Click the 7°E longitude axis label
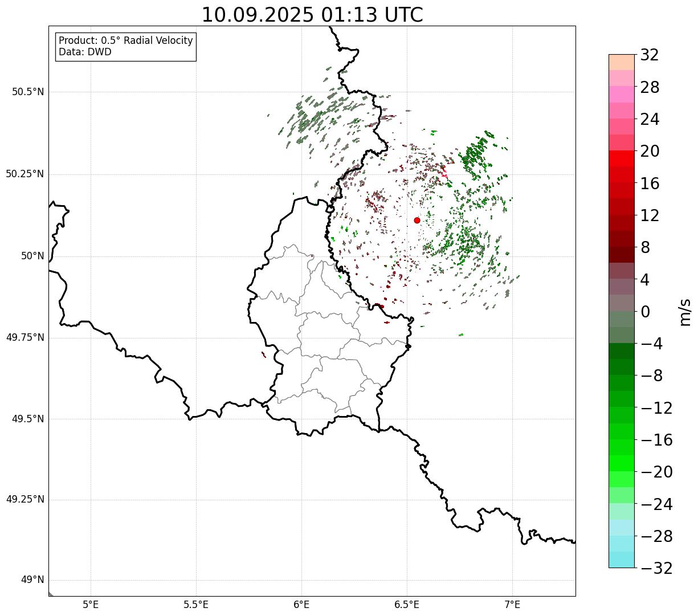This screenshot has width=698, height=616. point(512,605)
